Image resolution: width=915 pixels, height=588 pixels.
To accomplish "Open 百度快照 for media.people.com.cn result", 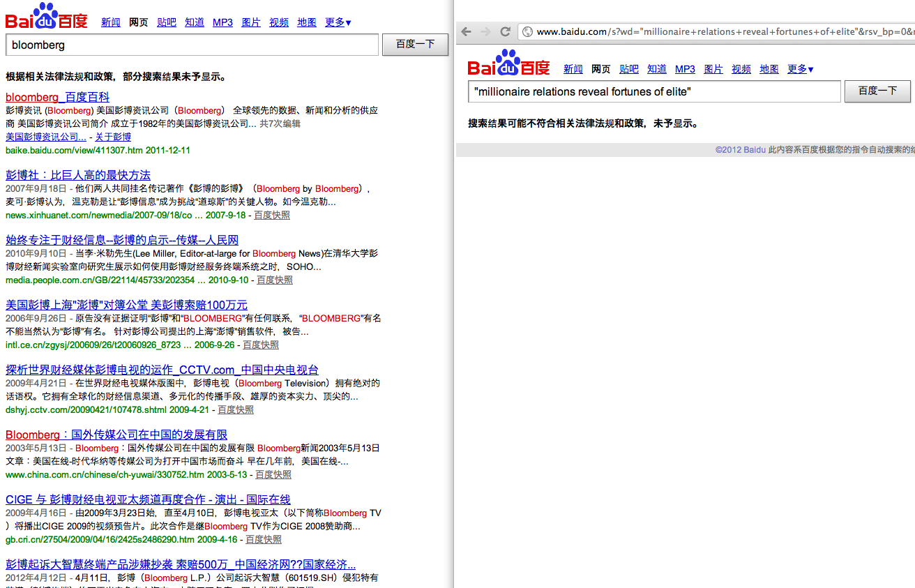I will tap(275, 280).
